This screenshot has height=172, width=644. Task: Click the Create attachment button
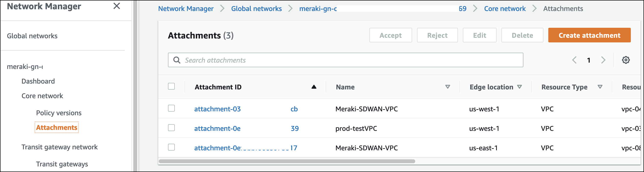(589, 35)
